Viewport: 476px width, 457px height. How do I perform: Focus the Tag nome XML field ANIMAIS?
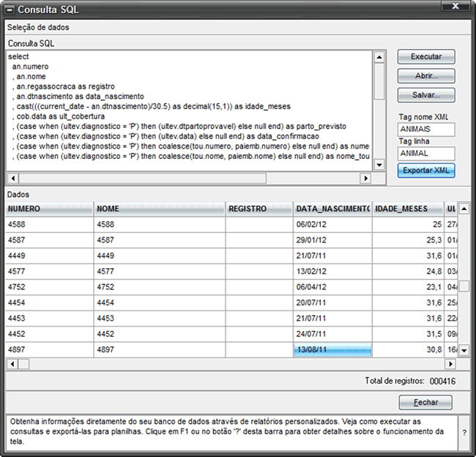point(426,130)
